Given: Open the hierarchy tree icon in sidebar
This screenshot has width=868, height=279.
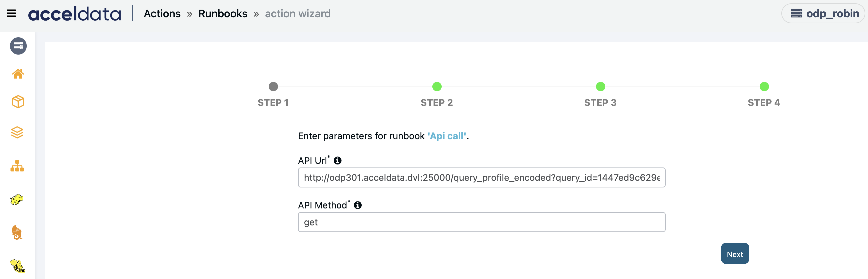Looking at the screenshot, I should (x=17, y=166).
